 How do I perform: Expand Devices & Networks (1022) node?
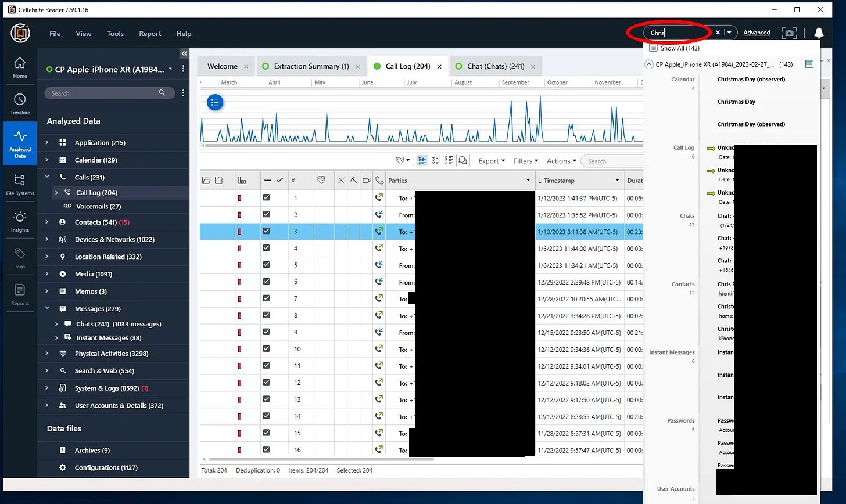(47, 239)
